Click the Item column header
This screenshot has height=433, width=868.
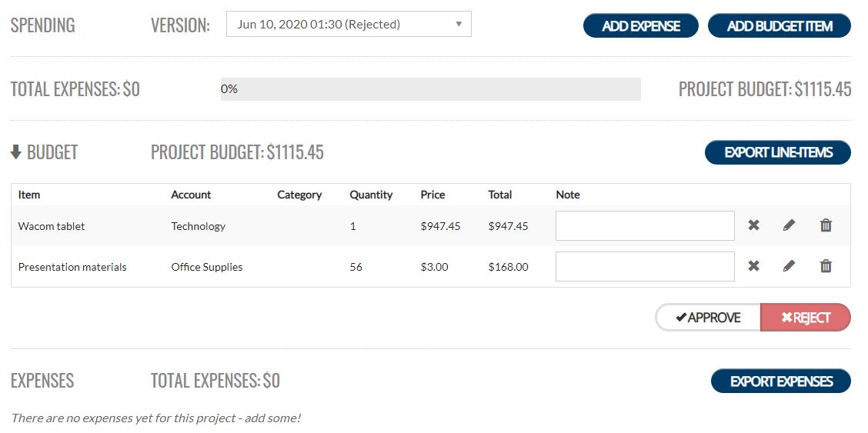tap(29, 195)
